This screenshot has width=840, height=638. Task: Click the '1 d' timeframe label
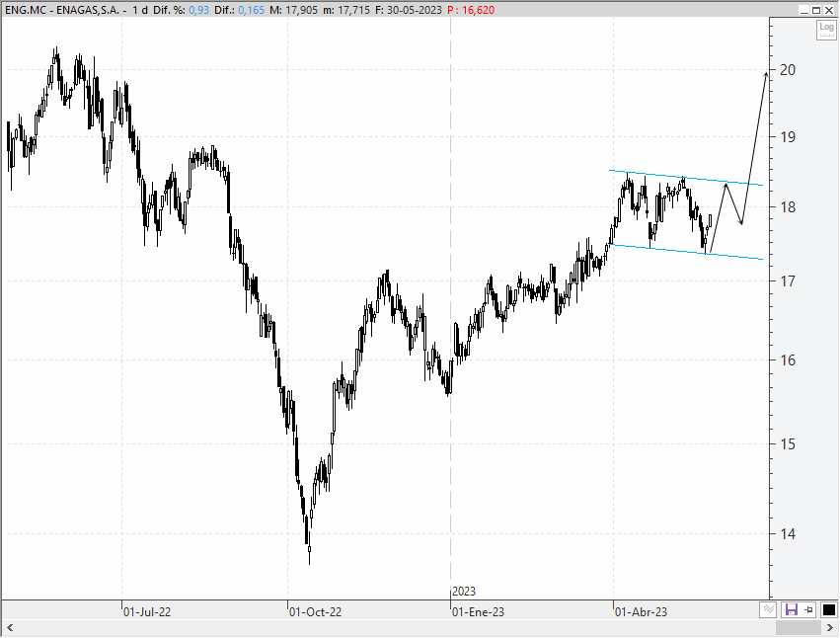click(140, 10)
